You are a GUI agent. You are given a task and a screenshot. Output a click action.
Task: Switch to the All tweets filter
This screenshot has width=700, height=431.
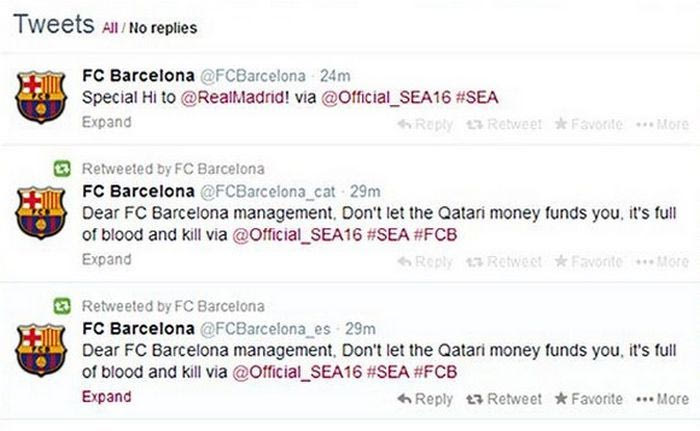pos(110,29)
